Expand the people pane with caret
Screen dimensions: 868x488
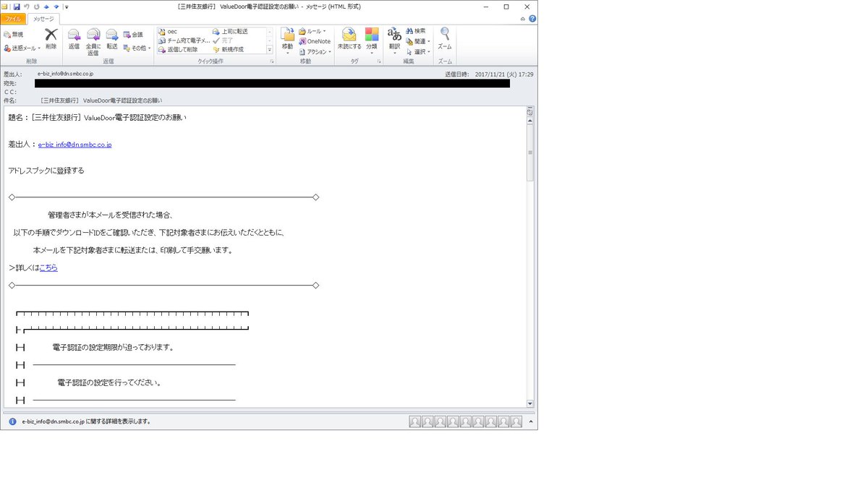click(530, 421)
